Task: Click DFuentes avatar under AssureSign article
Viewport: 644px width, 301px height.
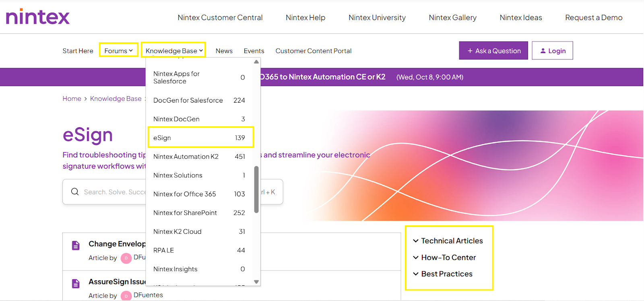Action: click(x=126, y=296)
